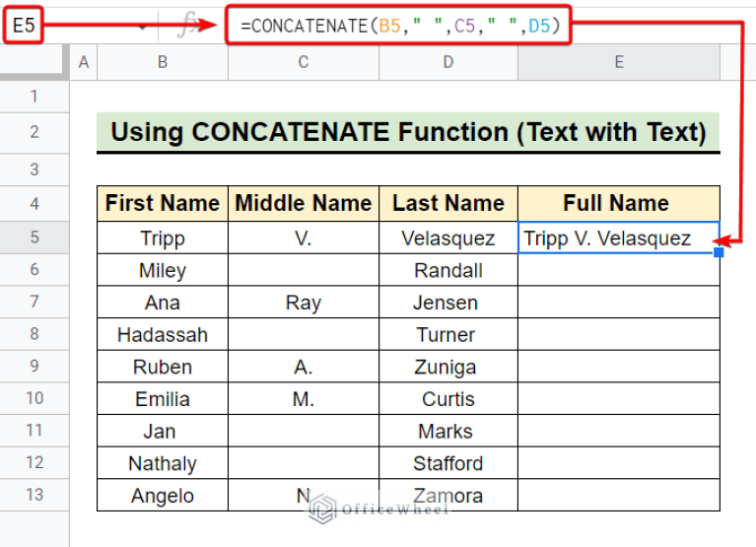The height and width of the screenshot is (547, 756).
Task: Select the cell containing M.
Action: (304, 398)
